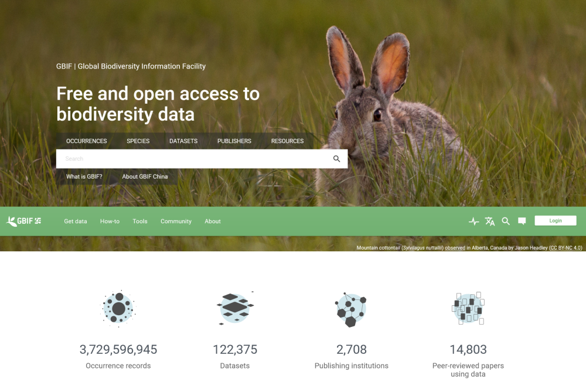Click the Peer-reviewed papers documents icon
The width and height of the screenshot is (586, 392).
click(x=468, y=308)
